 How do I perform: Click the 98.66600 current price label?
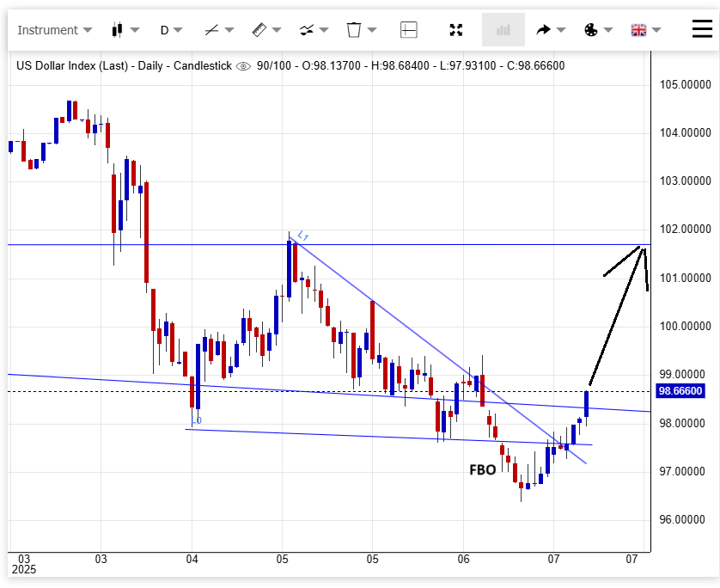tap(680, 391)
